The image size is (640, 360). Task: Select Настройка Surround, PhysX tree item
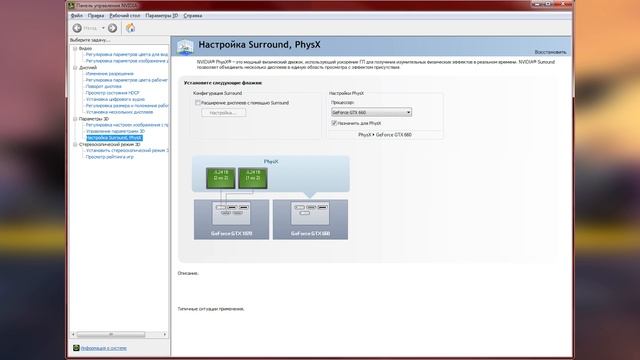click(114, 138)
